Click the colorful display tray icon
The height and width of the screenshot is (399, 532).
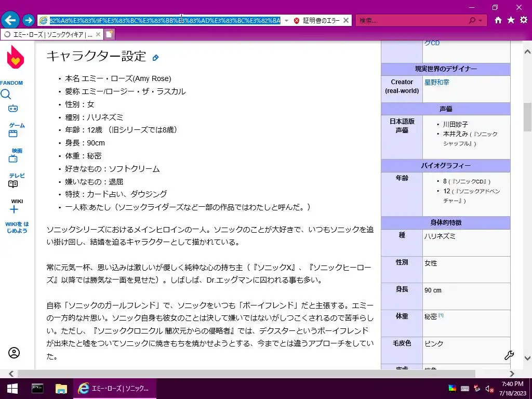pos(453,389)
